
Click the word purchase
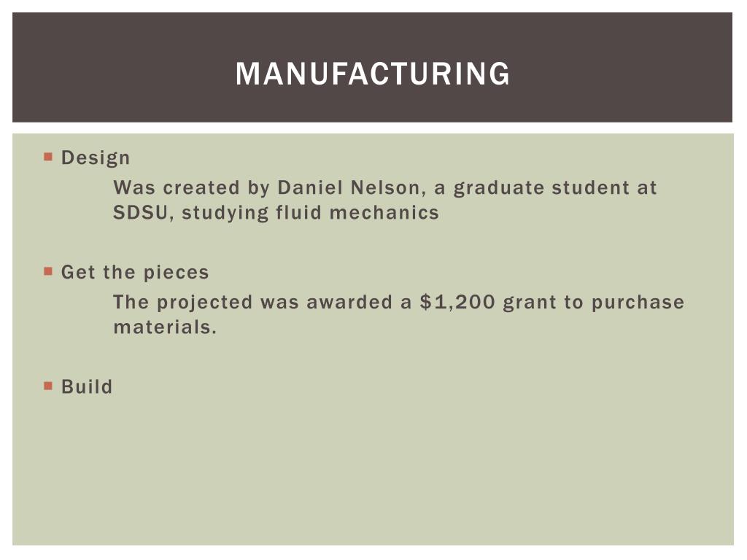tap(638, 303)
